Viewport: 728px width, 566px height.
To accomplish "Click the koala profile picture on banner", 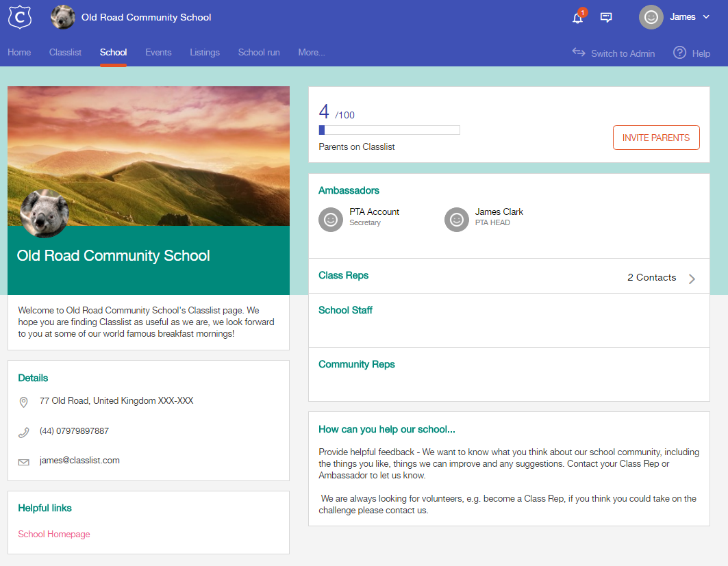I will (45, 214).
